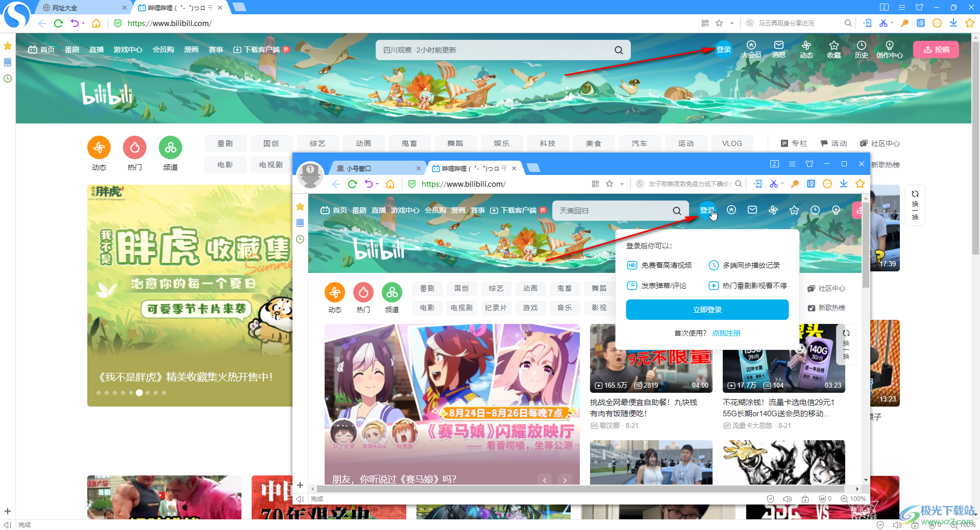
Task: Open the scissors screenshot tool in the main toolbar
Action: [883, 23]
